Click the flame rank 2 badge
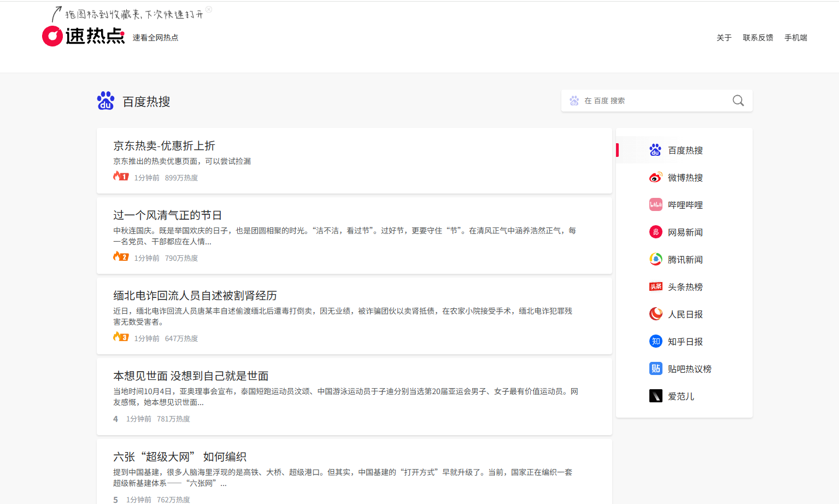The width and height of the screenshot is (839, 504). [x=121, y=256]
